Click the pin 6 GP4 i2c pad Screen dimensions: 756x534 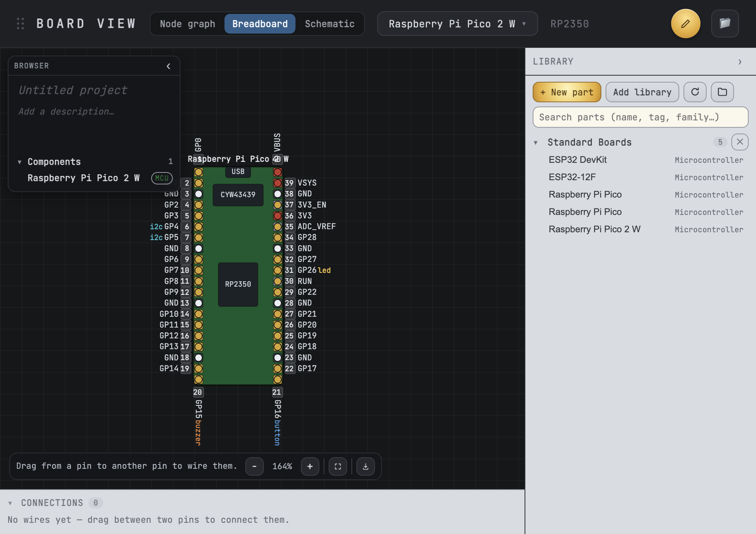[199, 226]
